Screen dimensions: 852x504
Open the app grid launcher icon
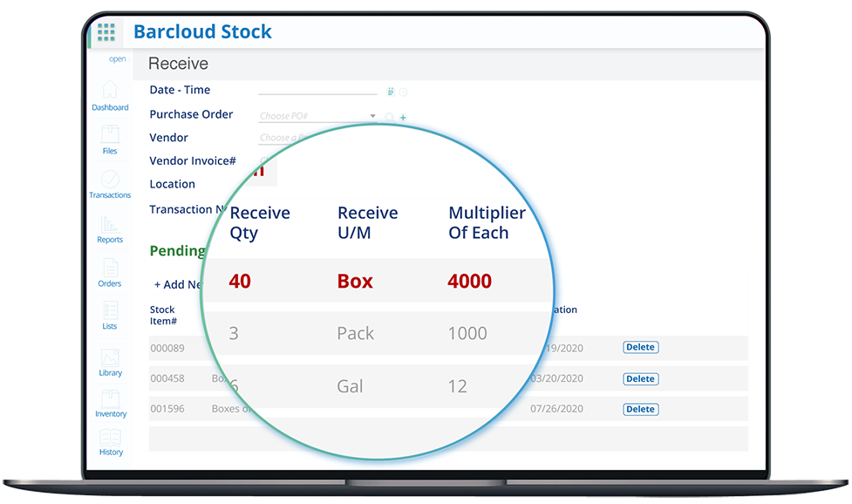[x=106, y=32]
